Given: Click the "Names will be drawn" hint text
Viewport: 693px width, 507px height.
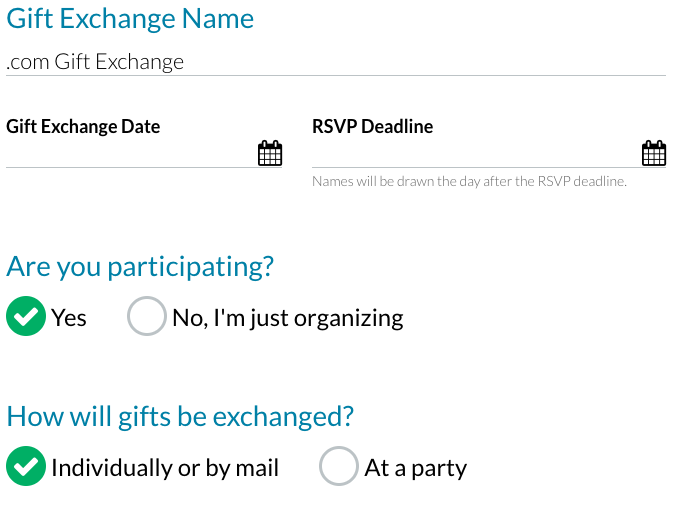Looking at the screenshot, I should (469, 182).
